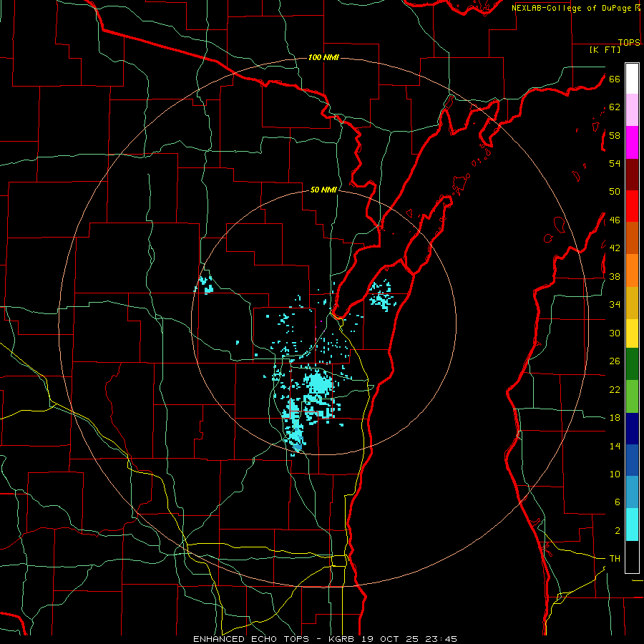The image size is (644, 644).
Task: Click the 23:45 timestamp
Action: tap(441, 639)
